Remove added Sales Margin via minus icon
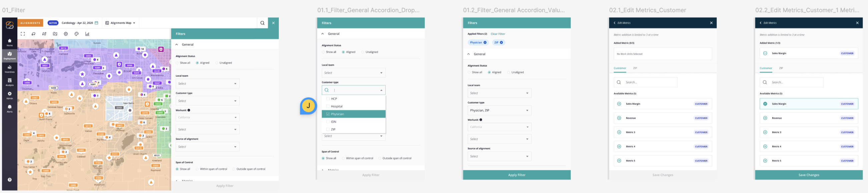Screen dimensions: 868x193 click(765, 53)
